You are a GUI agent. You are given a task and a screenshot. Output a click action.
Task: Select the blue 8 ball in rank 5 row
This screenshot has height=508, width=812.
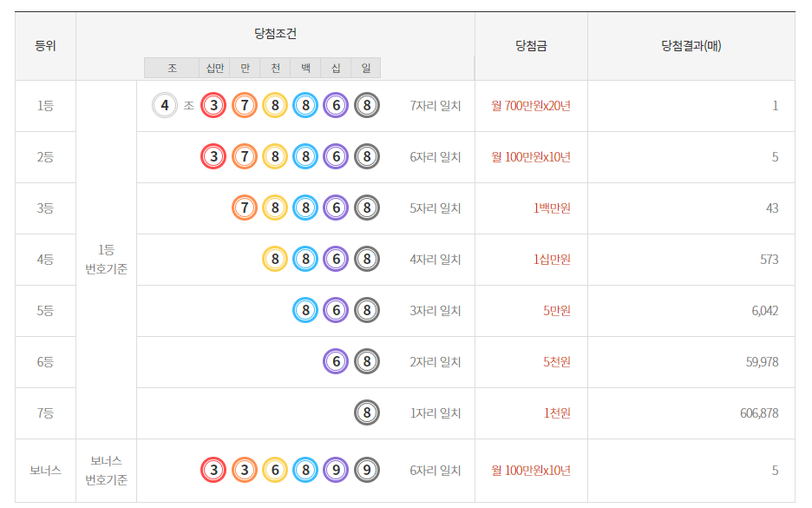point(304,311)
